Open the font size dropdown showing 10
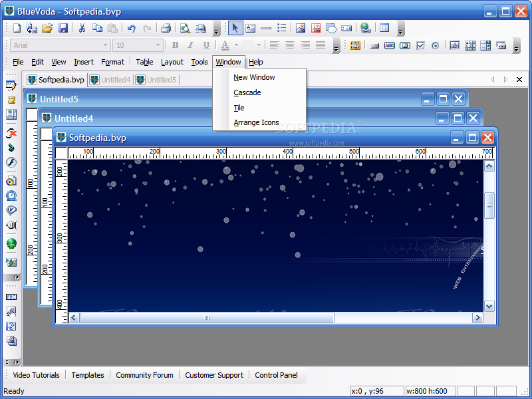Image resolution: width=532 pixels, height=399 pixels. 158,45
